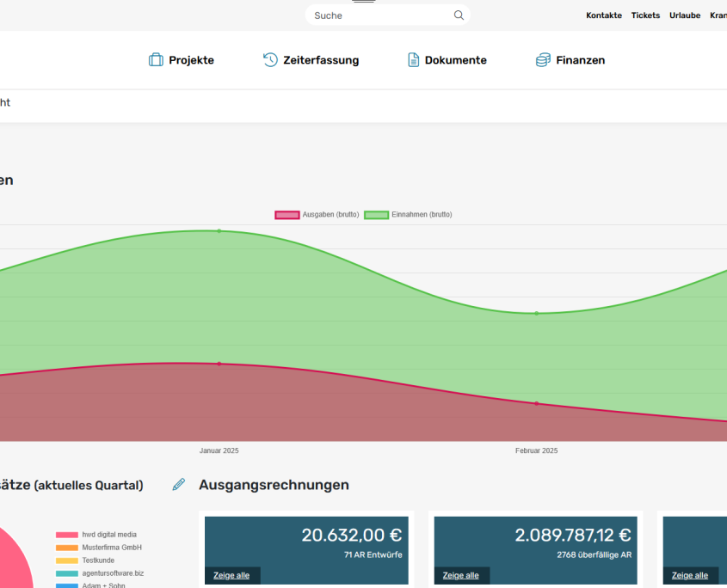Viewport: 727px width, 588px height.
Task: Click Musterfirma GmbH legend color
Action: click(x=67, y=548)
